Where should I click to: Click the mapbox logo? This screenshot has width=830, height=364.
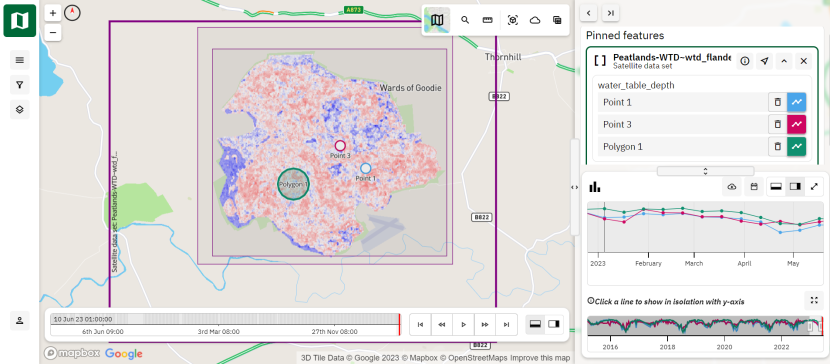pyautogui.click(x=71, y=353)
